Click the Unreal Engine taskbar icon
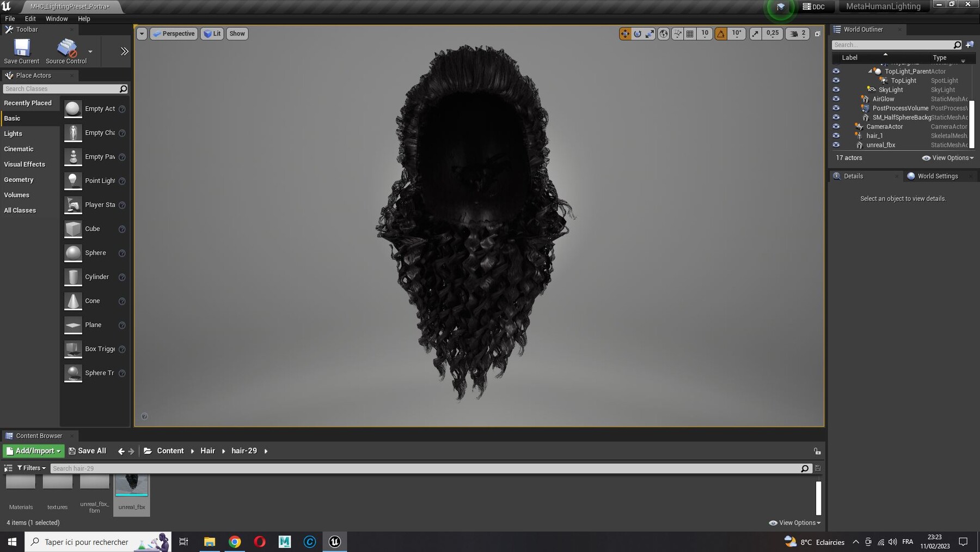The height and width of the screenshot is (552, 980). (335, 542)
